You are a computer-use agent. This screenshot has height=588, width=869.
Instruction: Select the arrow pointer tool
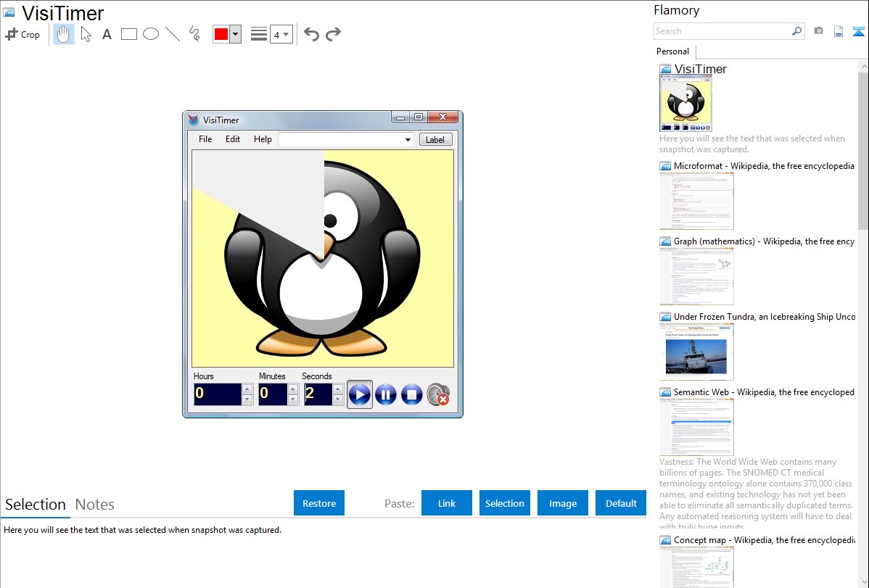point(86,34)
